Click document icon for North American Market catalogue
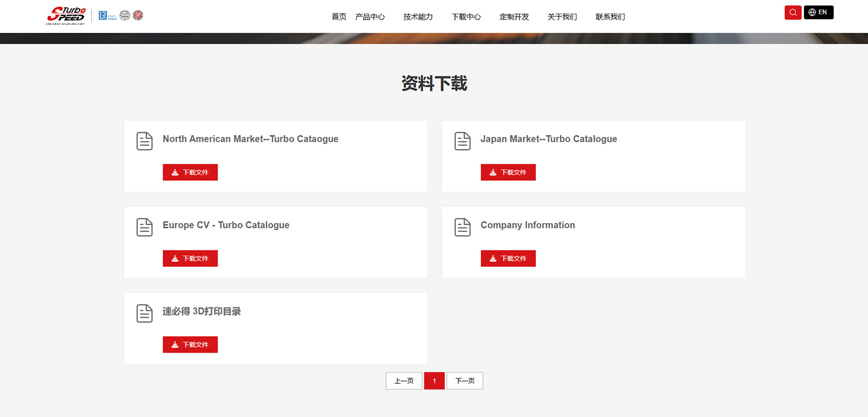 tap(145, 141)
